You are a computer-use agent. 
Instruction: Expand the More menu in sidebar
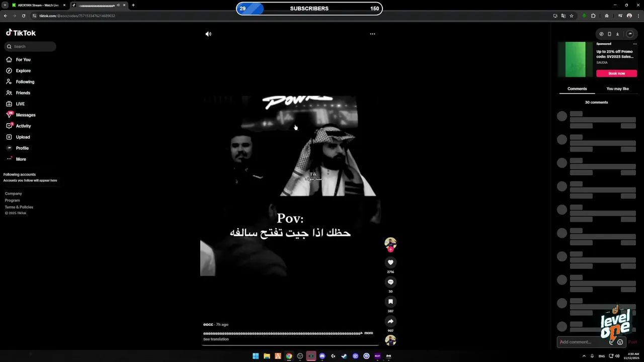pos(21,159)
